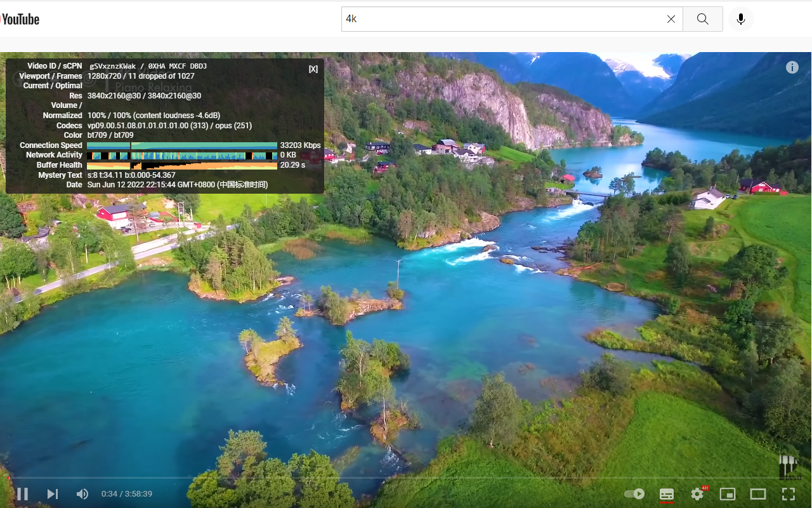Image resolution: width=812 pixels, height=508 pixels.
Task: Click the magnifier search button
Action: tap(703, 19)
